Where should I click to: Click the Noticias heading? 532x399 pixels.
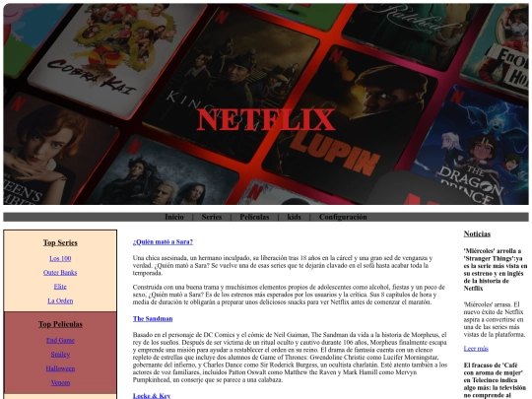477,233
